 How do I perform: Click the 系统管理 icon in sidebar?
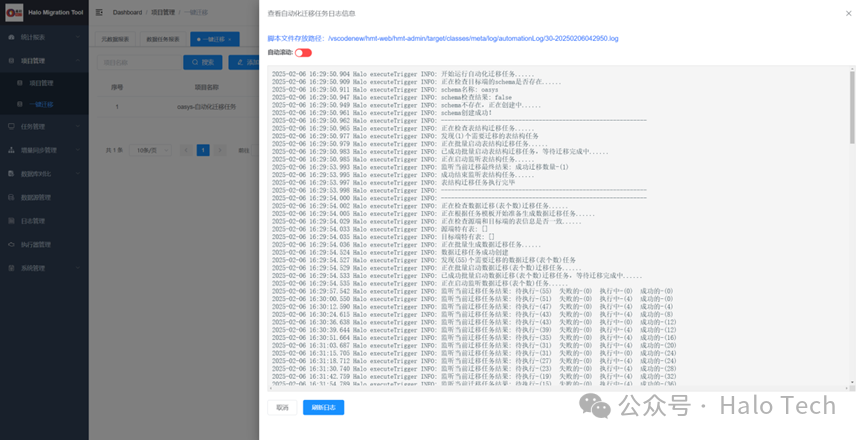[11, 268]
